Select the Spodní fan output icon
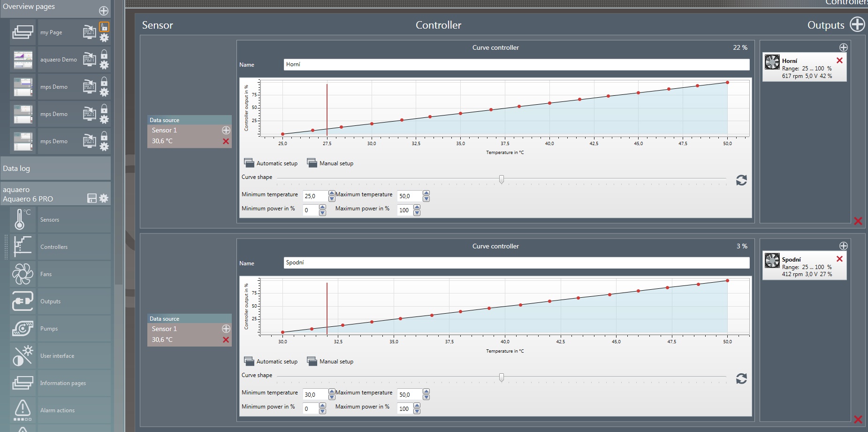 [772, 260]
